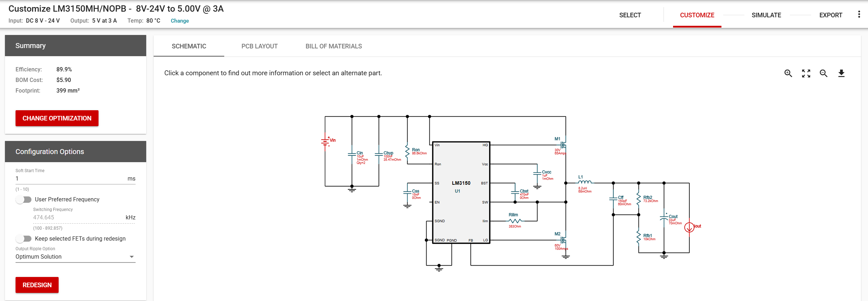Open the Output Ripple Option dropdown

(x=75, y=257)
